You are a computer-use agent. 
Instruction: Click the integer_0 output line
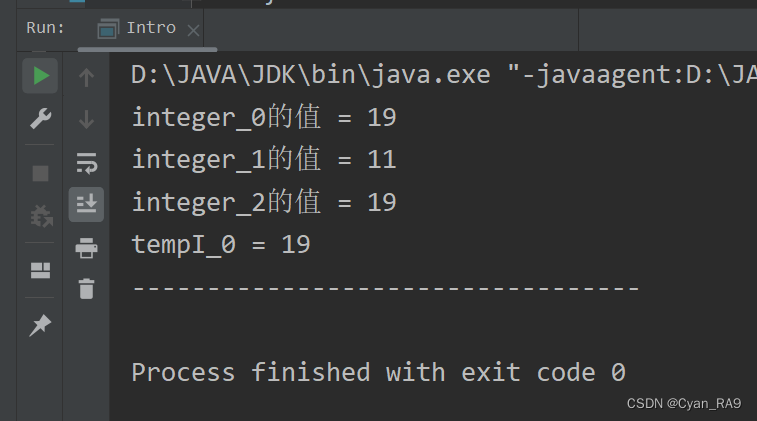pos(264,117)
